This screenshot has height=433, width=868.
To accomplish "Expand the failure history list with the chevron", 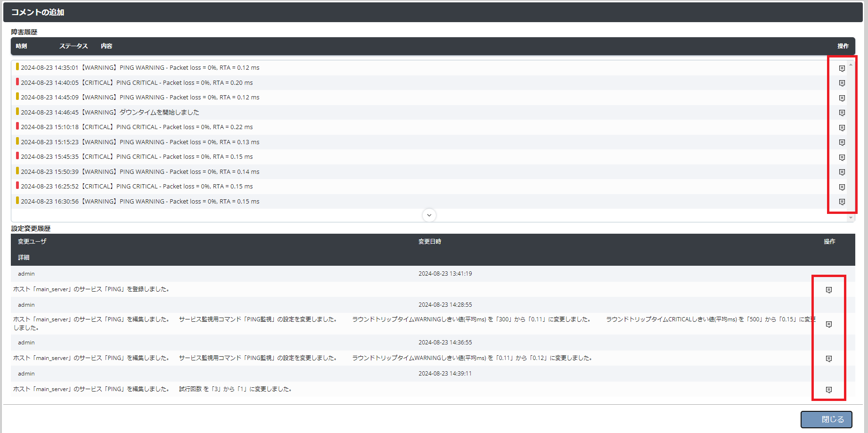I will pyautogui.click(x=429, y=215).
